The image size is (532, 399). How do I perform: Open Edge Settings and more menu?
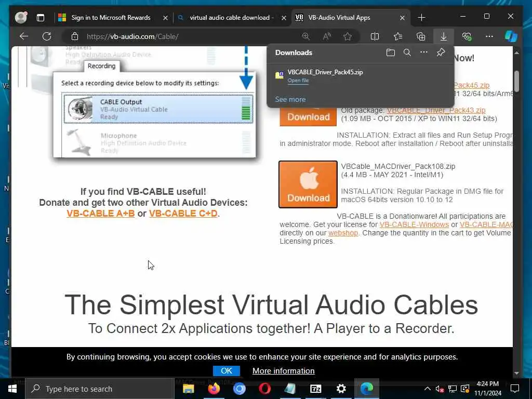click(x=489, y=36)
